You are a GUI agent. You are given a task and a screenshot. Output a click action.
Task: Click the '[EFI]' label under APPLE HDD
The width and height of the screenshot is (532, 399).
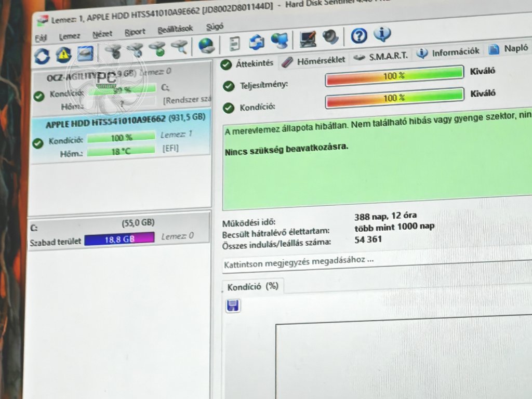point(170,149)
